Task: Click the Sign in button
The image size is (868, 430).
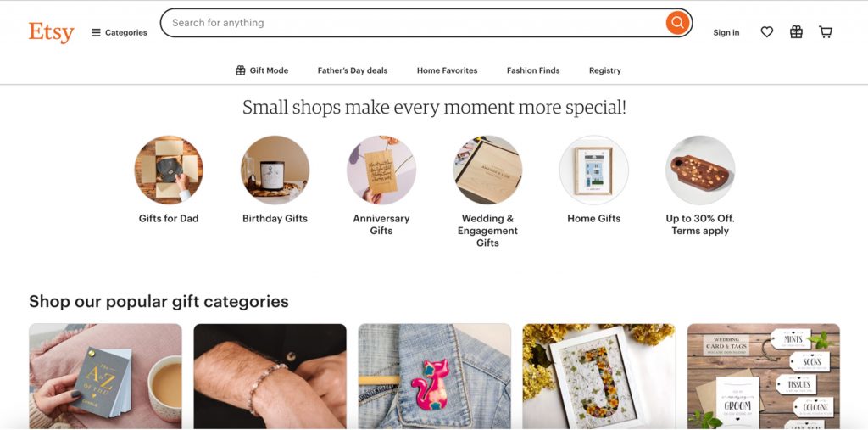Action: (x=726, y=33)
